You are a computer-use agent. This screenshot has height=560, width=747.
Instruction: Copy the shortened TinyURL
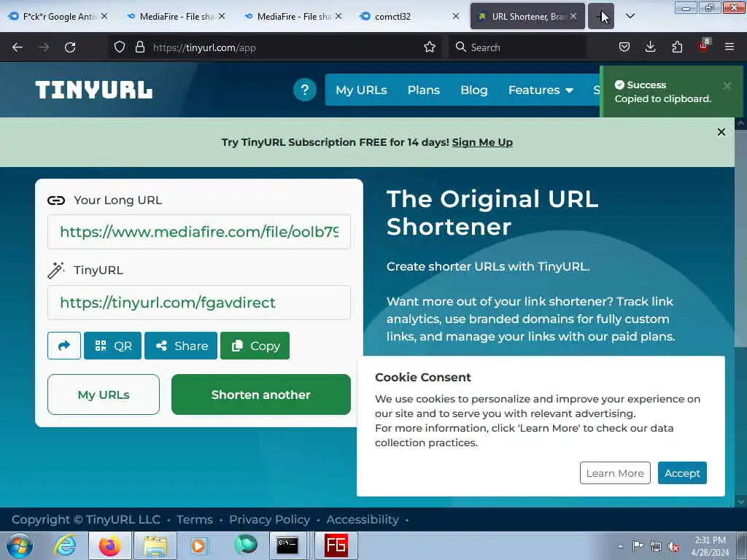[x=255, y=346]
